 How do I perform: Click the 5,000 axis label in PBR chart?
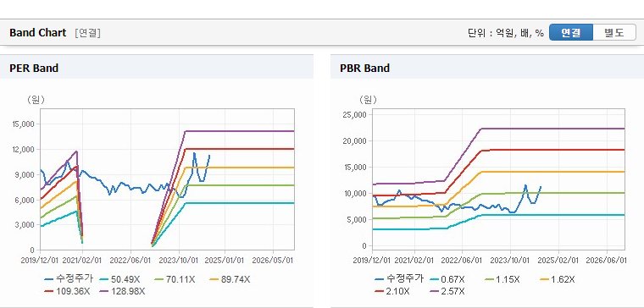[356, 219]
